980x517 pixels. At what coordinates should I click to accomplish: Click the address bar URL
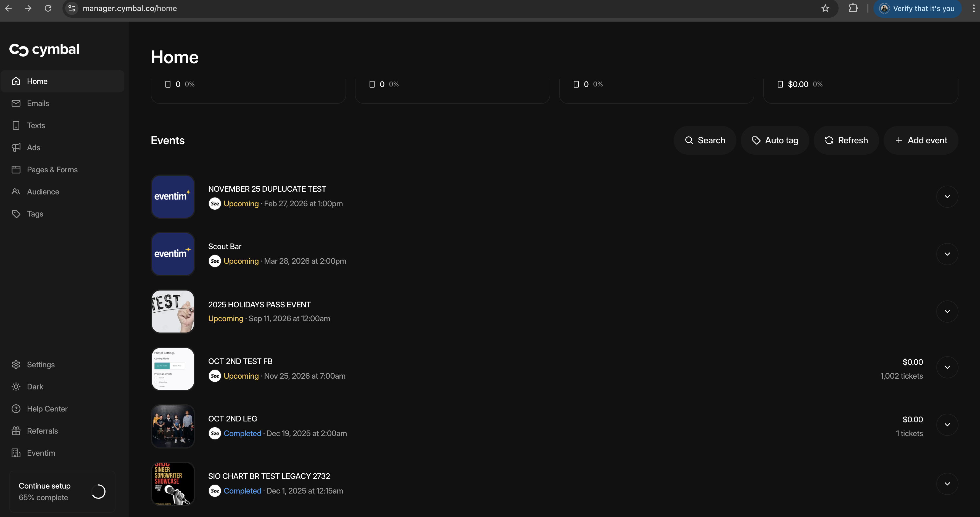point(130,8)
